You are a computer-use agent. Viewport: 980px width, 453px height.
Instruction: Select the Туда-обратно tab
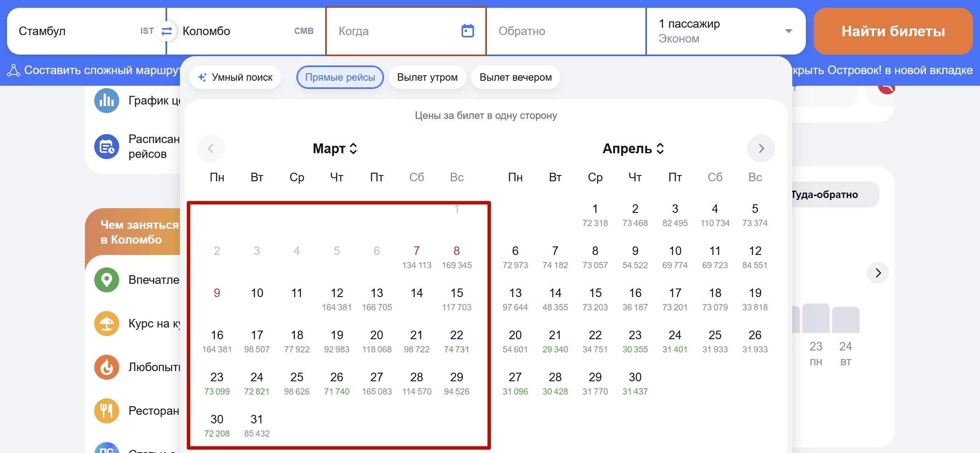(825, 195)
